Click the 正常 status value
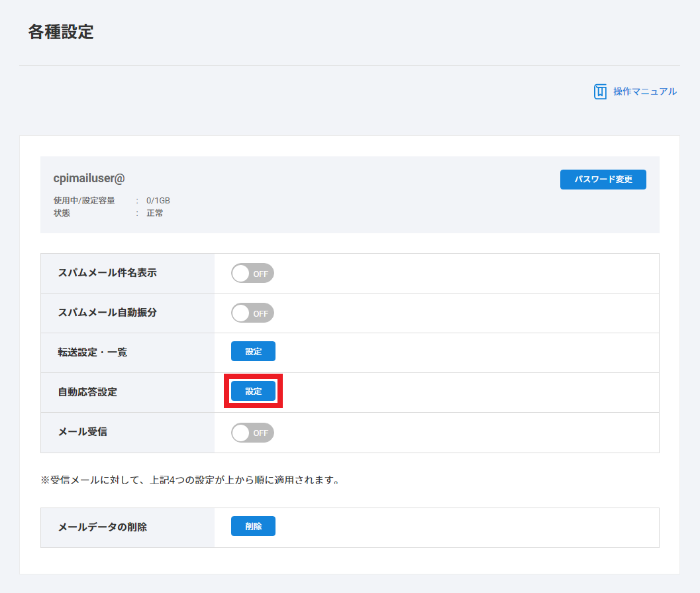This screenshot has width=700, height=593. click(x=155, y=213)
